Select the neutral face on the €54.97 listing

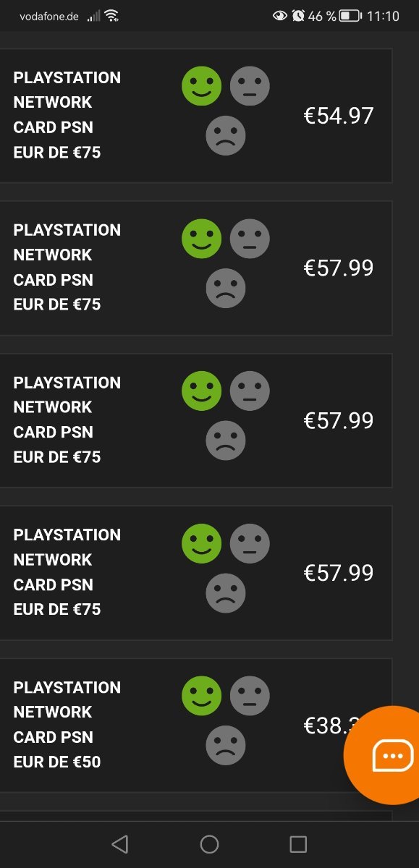click(x=250, y=85)
